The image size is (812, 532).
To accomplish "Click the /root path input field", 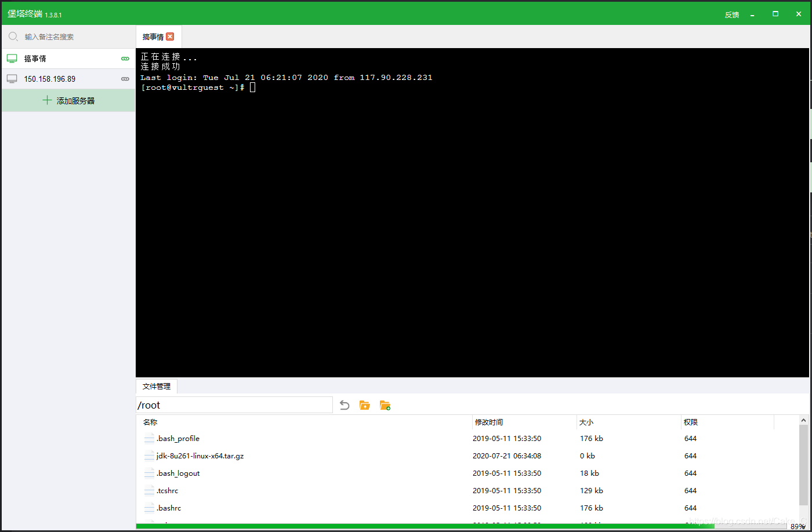I will [234, 405].
